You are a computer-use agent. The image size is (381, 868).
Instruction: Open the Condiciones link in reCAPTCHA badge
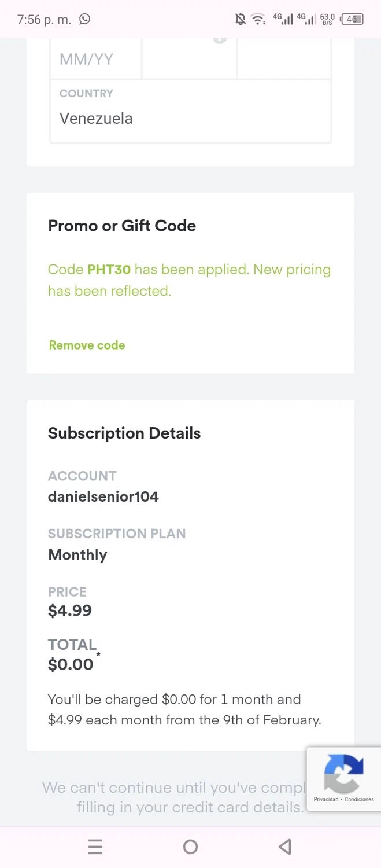pyautogui.click(x=360, y=800)
